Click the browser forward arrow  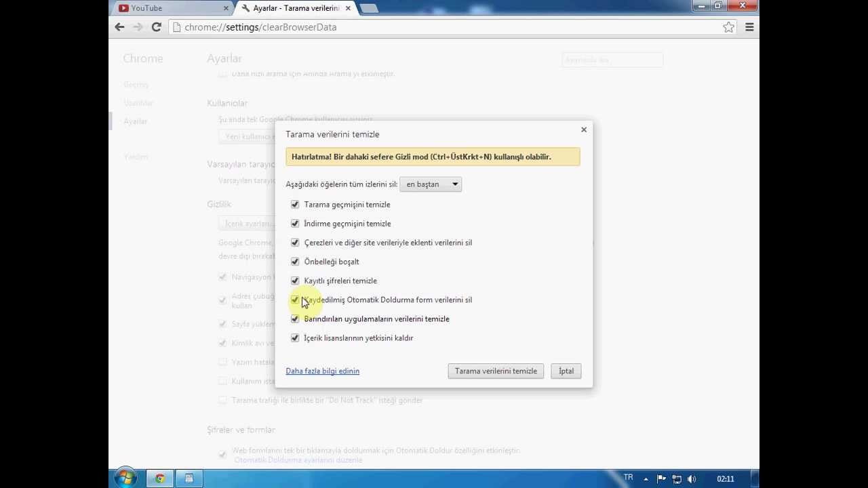coord(138,27)
